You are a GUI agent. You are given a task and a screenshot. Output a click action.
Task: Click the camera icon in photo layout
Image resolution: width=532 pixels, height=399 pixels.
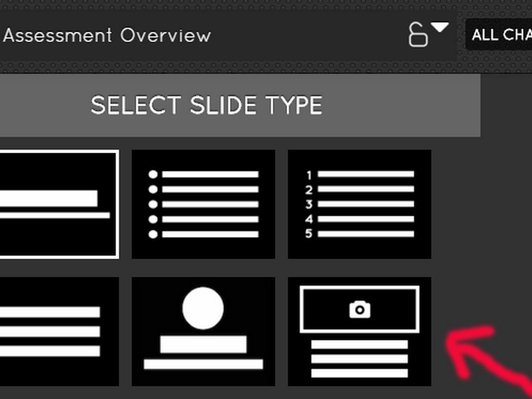(360, 310)
